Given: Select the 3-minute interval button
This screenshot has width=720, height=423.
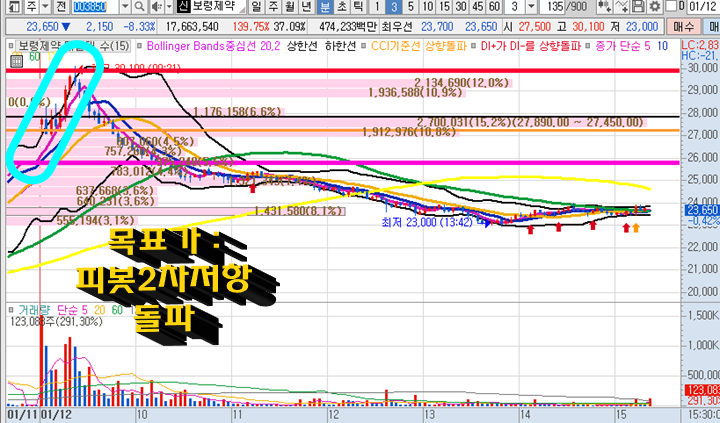Looking at the screenshot, I should (394, 6).
